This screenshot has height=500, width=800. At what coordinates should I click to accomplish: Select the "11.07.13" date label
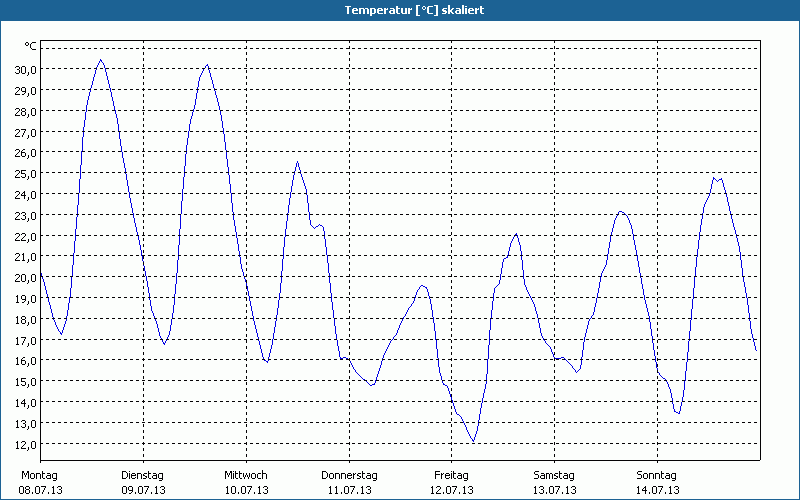point(349,490)
